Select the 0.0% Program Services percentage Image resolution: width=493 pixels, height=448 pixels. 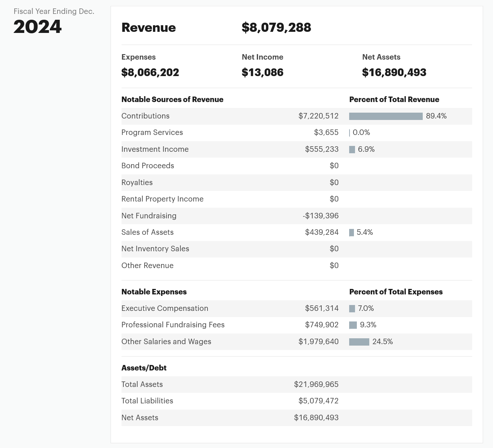click(361, 132)
